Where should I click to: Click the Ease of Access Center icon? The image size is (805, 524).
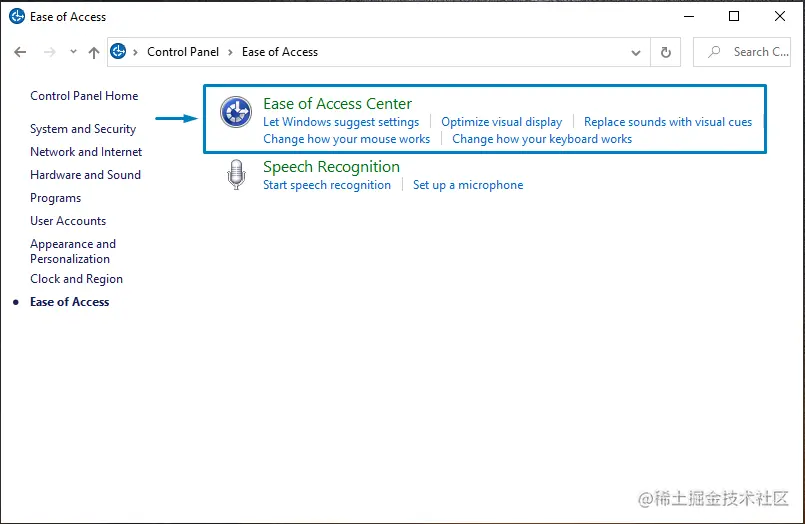pos(236,112)
